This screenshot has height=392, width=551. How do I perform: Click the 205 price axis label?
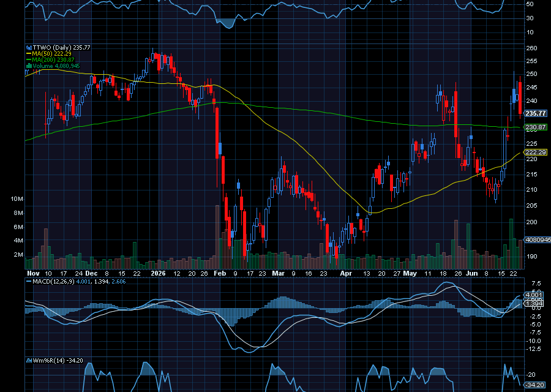coord(532,206)
